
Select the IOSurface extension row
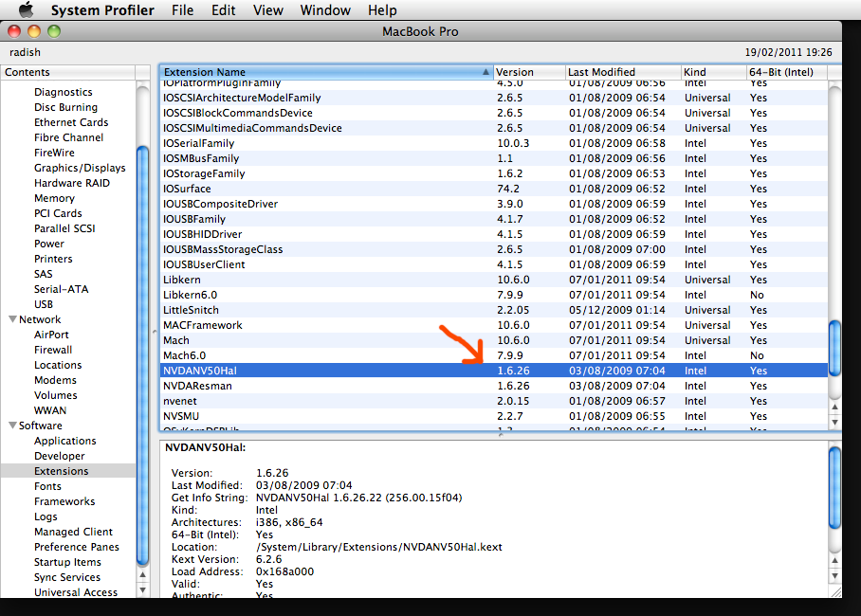(x=494, y=189)
